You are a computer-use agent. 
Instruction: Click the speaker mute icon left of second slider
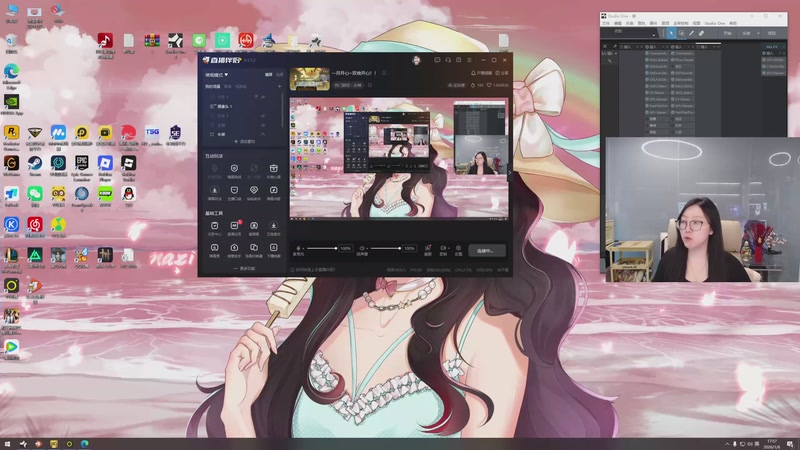pos(362,248)
